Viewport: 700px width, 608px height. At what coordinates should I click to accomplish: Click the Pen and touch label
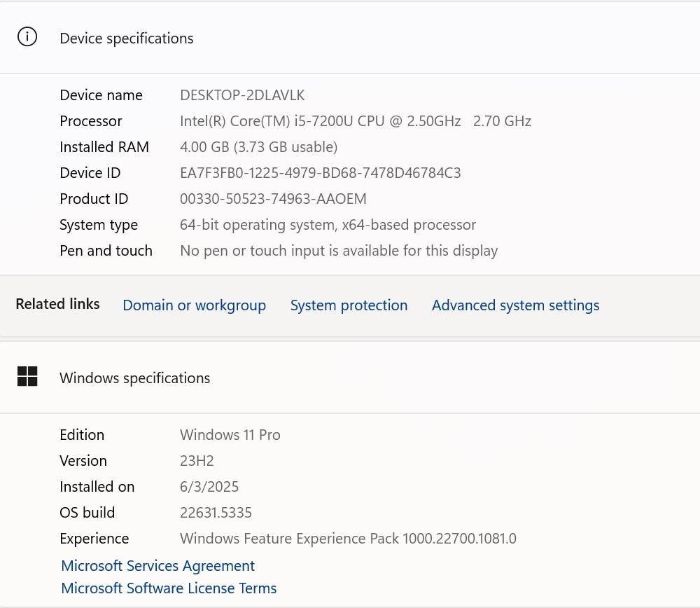click(106, 251)
